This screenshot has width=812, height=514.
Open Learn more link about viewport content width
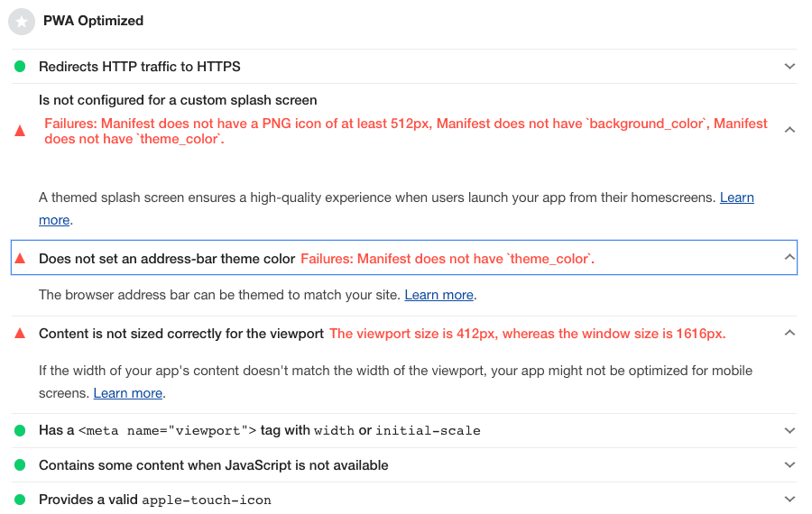128,393
